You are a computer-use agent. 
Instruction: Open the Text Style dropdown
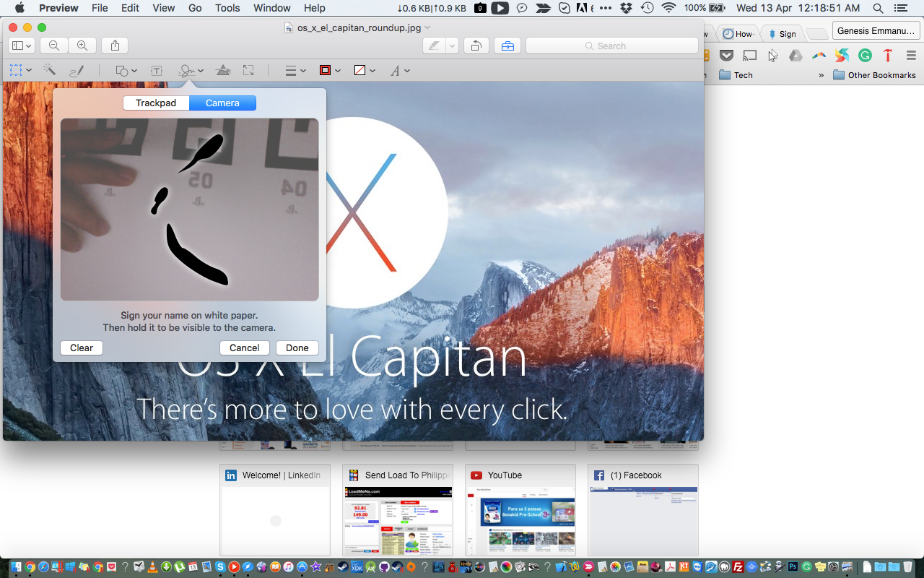[400, 70]
